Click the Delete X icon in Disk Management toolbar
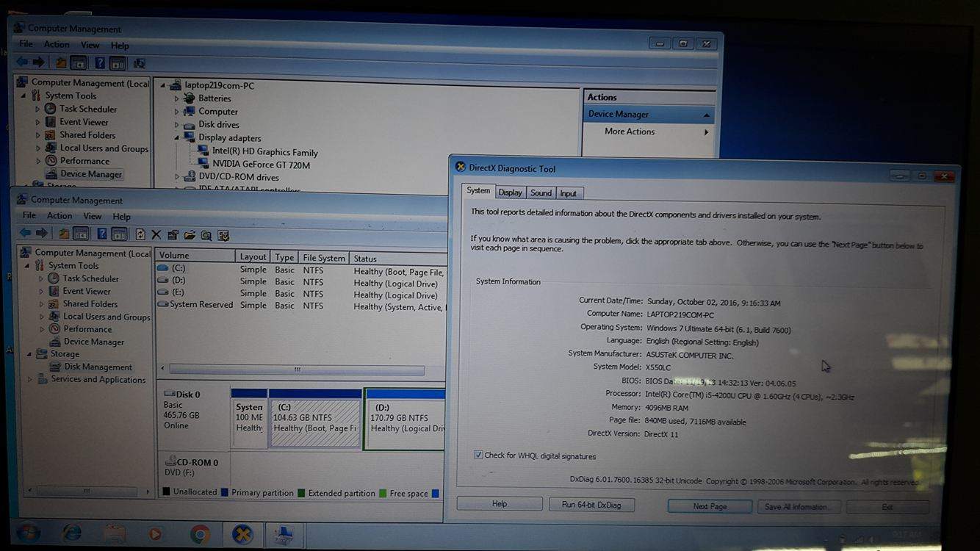 tap(156, 235)
